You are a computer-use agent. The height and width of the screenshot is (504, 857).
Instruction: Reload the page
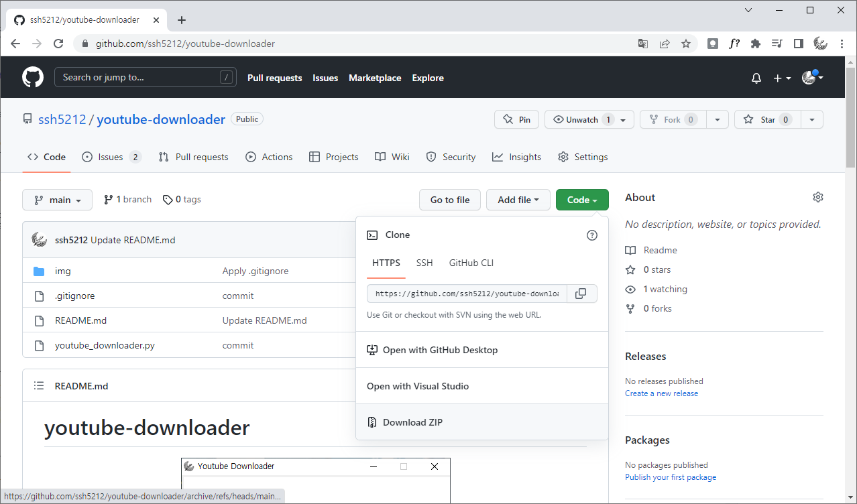58,44
